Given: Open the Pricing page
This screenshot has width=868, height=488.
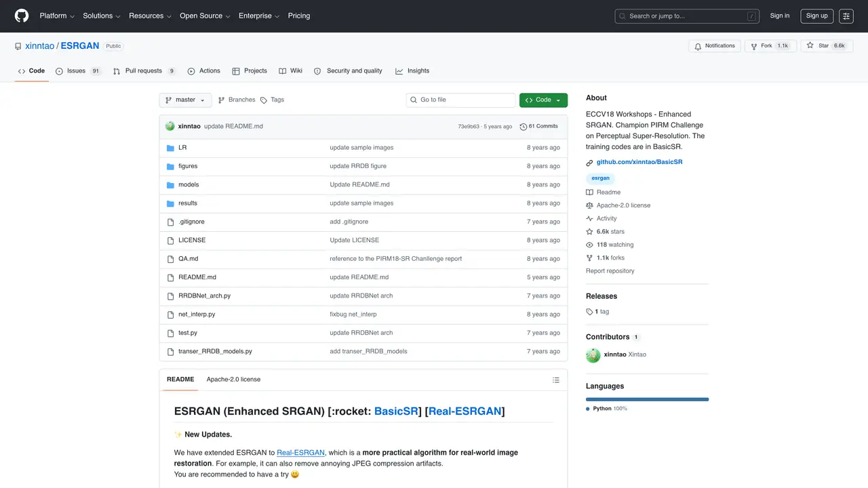Looking at the screenshot, I should [x=299, y=16].
